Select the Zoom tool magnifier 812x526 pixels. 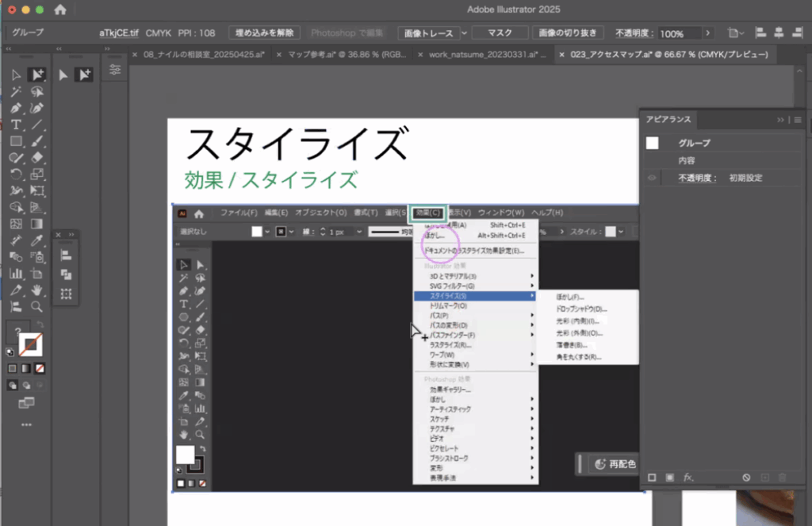(36, 306)
